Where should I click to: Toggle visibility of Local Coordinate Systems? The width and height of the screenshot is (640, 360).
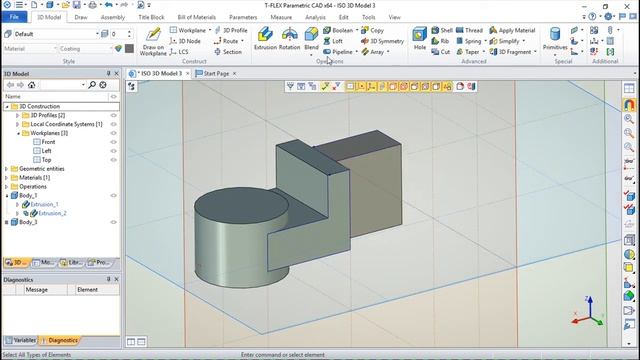(x=113, y=124)
